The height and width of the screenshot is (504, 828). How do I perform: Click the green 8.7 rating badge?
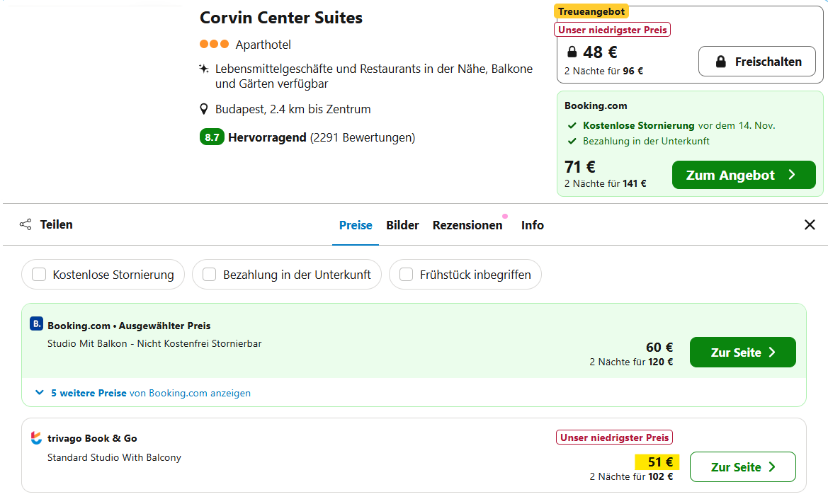coord(212,137)
